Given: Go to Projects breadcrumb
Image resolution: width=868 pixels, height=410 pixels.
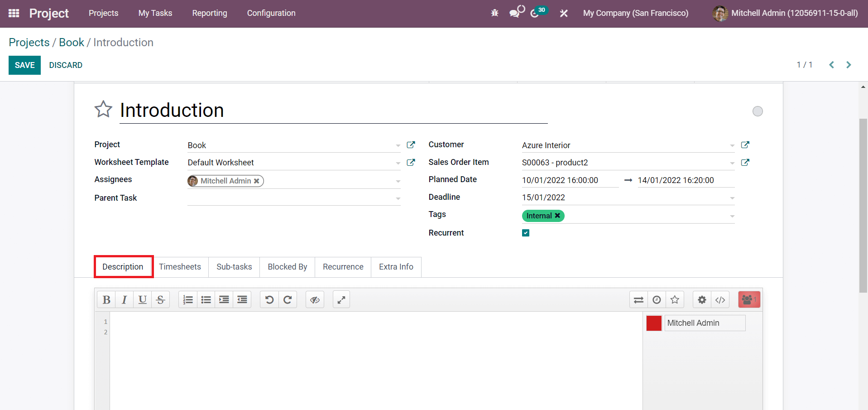Looking at the screenshot, I should (x=29, y=42).
